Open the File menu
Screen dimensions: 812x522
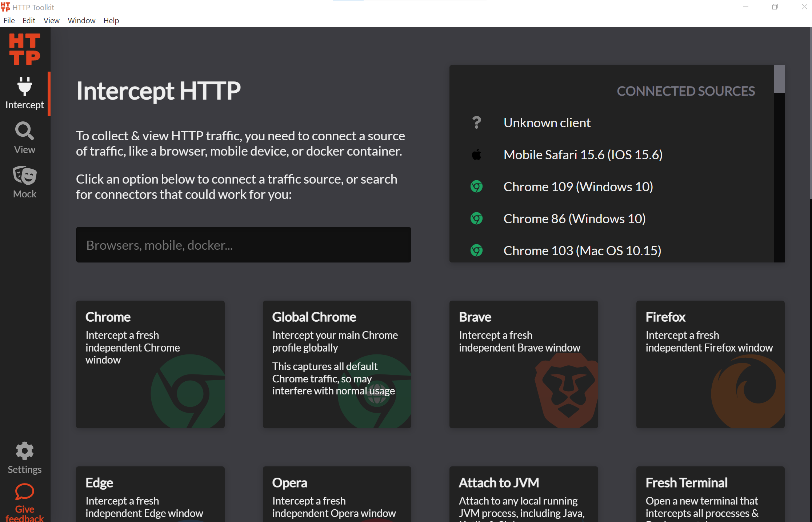[x=9, y=21]
